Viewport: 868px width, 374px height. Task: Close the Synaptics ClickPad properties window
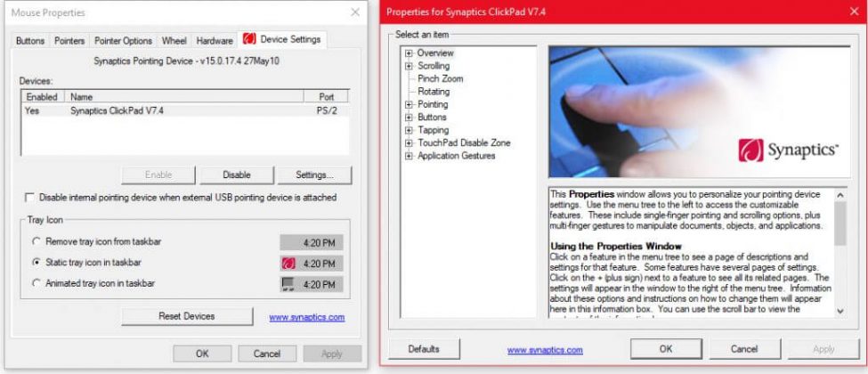point(848,12)
